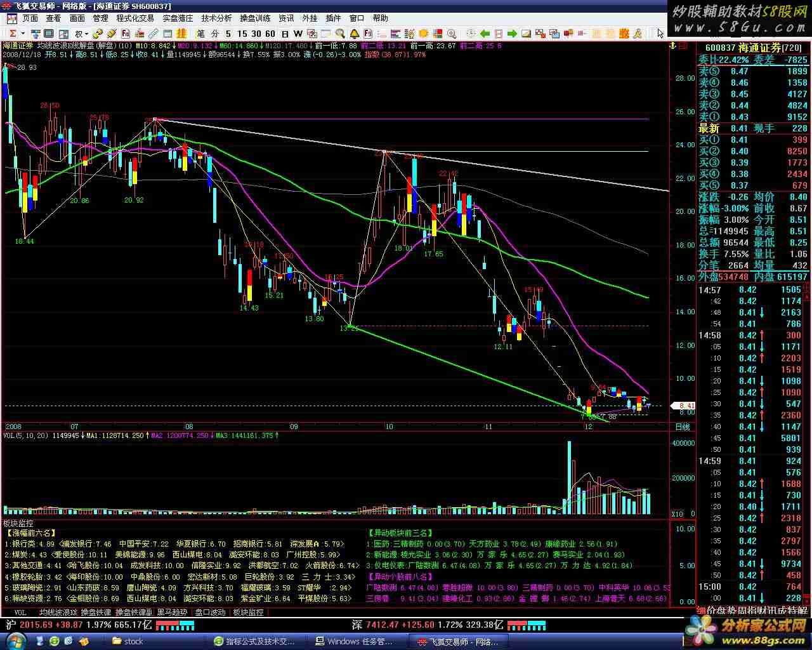Open the 帮助 menu
The width and height of the screenshot is (812, 650).
click(x=380, y=18)
